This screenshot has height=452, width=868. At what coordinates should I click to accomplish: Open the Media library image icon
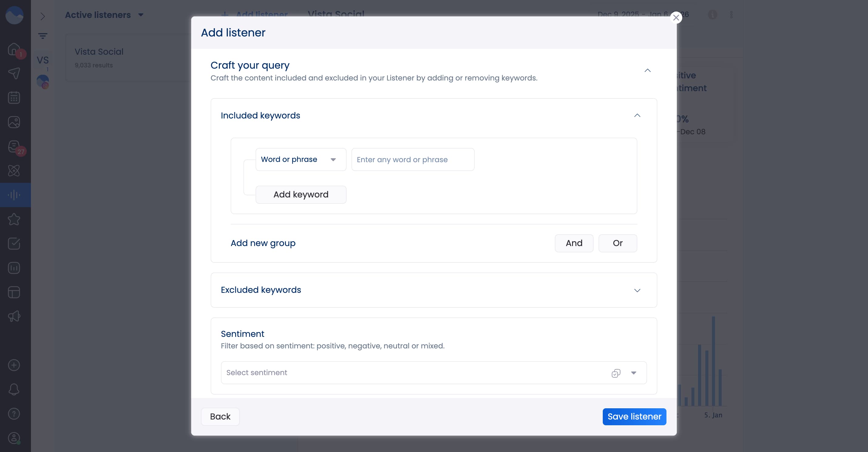coord(14,122)
